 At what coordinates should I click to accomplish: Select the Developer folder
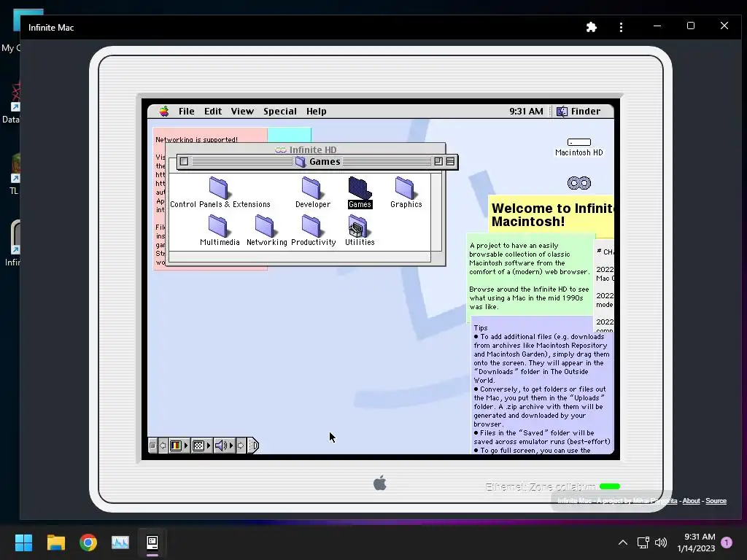(312, 192)
